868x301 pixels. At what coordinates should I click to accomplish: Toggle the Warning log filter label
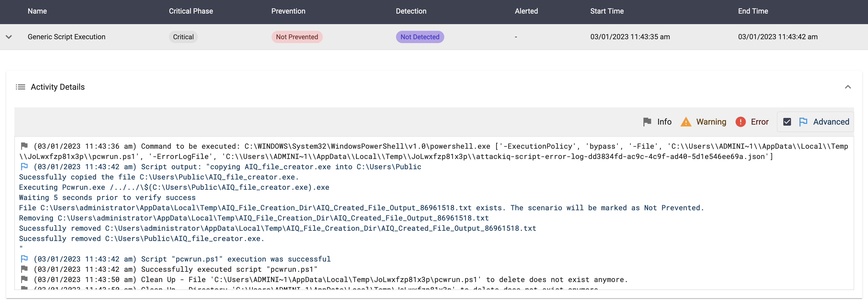pyautogui.click(x=711, y=122)
